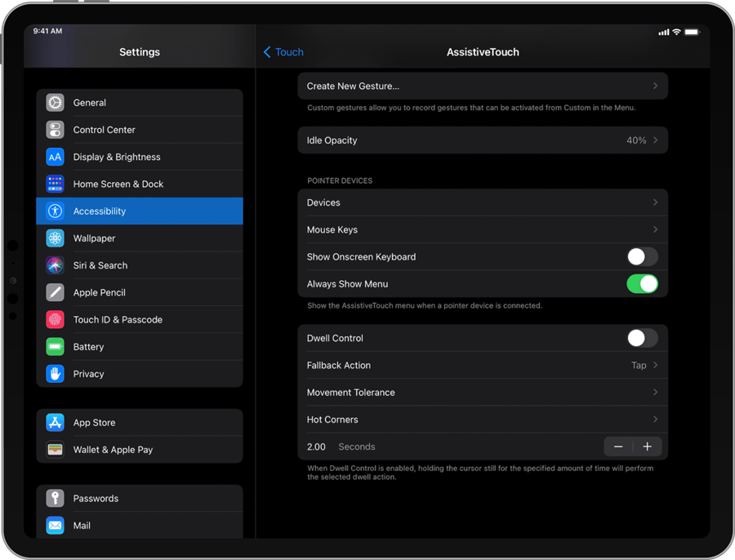Open Apple Pencil settings via its icon

[x=55, y=292]
